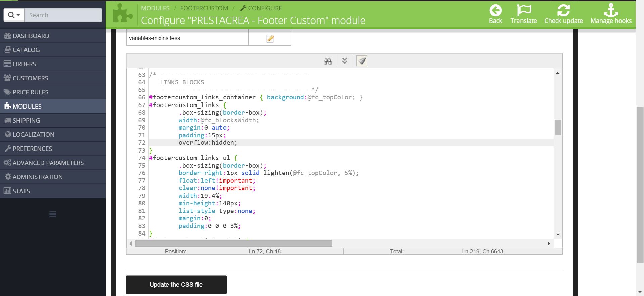Click the Shipping truck icon

tap(7, 120)
